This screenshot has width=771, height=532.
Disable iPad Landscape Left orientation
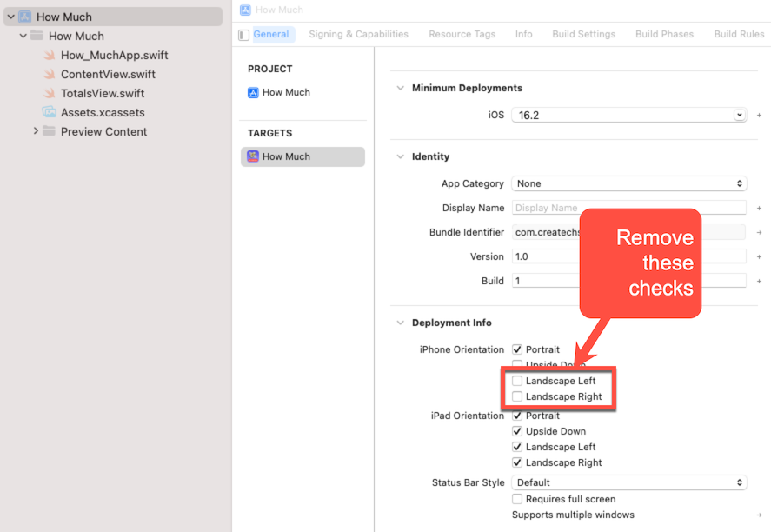pyautogui.click(x=517, y=447)
